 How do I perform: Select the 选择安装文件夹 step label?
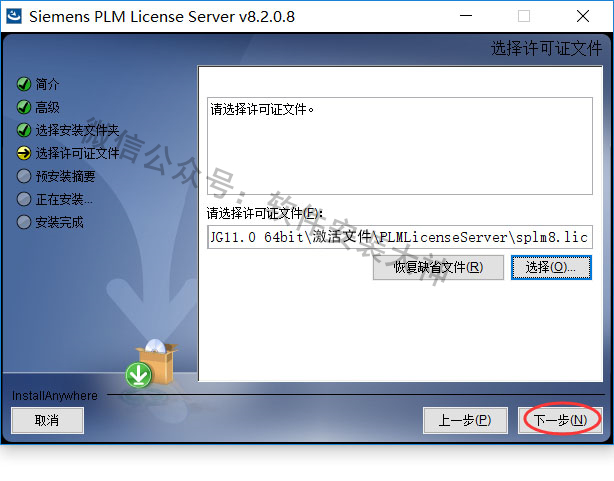point(77,130)
